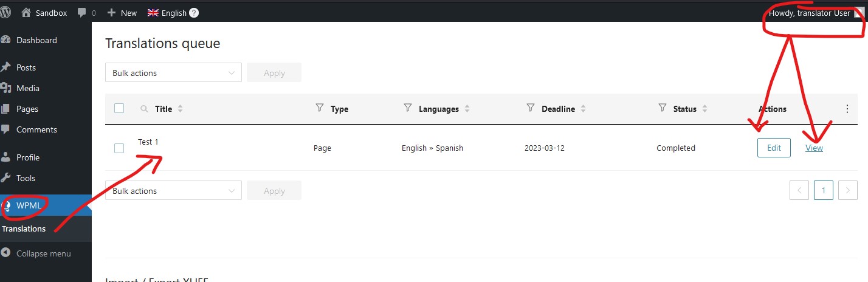
Task: Open the bottom Bulk actions dropdown
Action: pos(173,191)
